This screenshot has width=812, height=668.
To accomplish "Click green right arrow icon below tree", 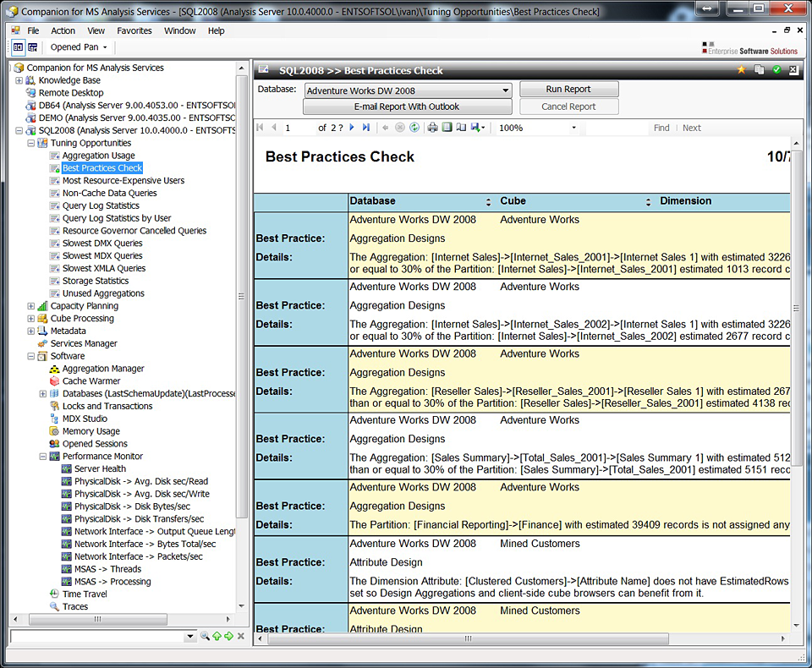I will click(229, 637).
